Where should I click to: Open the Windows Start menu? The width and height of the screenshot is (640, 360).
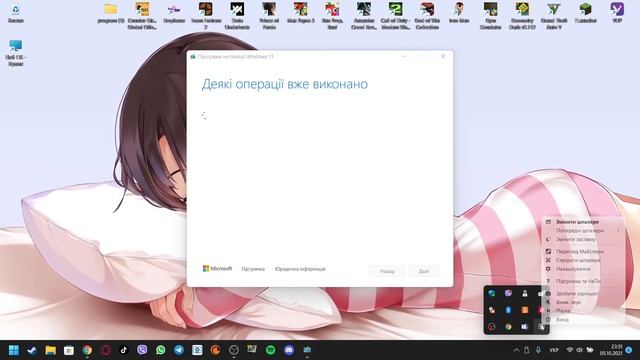(x=13, y=350)
